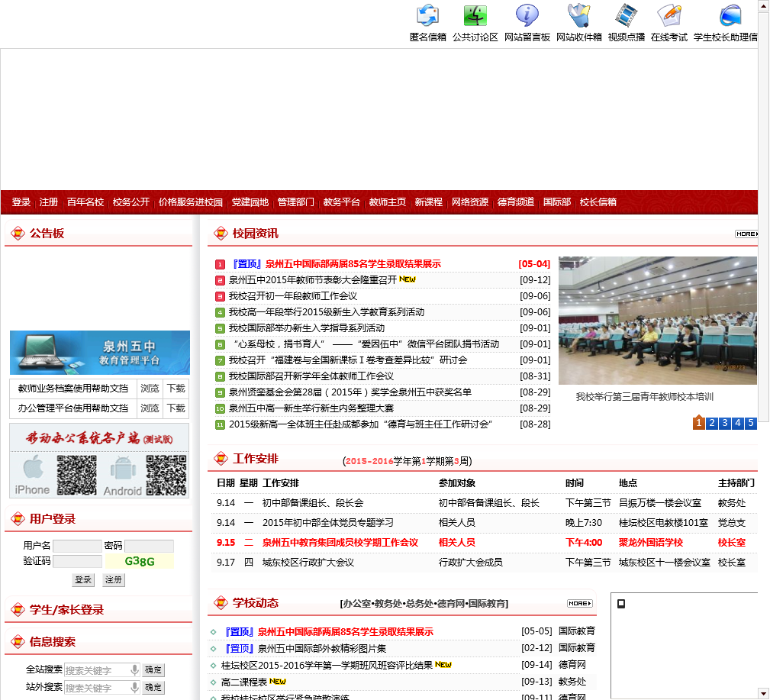Open the 校长信箱 navigation item
Viewport: 770px width, 700px height.
click(x=598, y=202)
